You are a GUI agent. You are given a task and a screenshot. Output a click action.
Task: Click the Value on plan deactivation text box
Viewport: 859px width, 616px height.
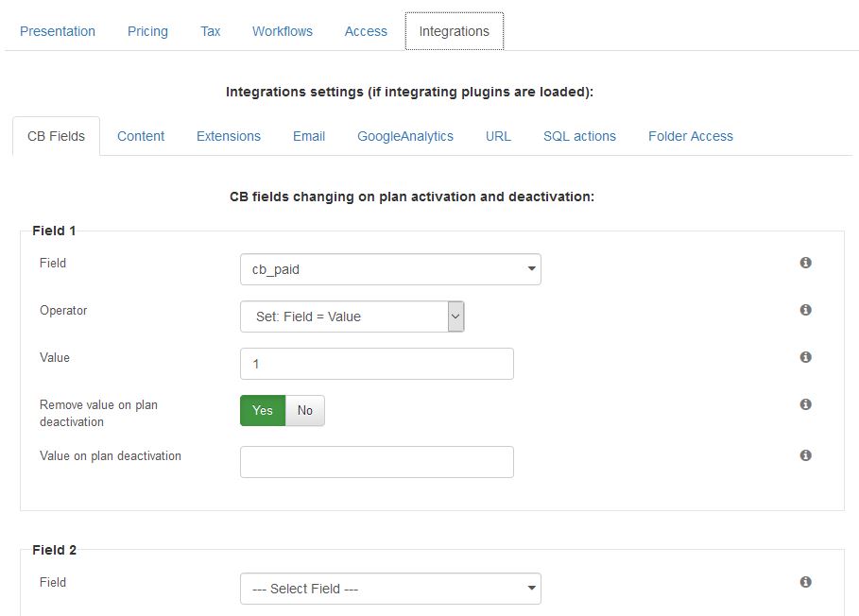(x=377, y=462)
